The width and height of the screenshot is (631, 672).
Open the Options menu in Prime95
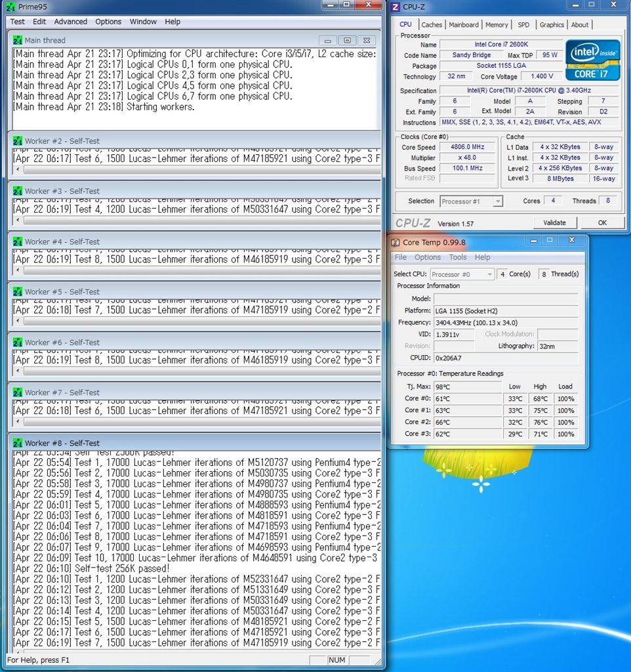[108, 22]
